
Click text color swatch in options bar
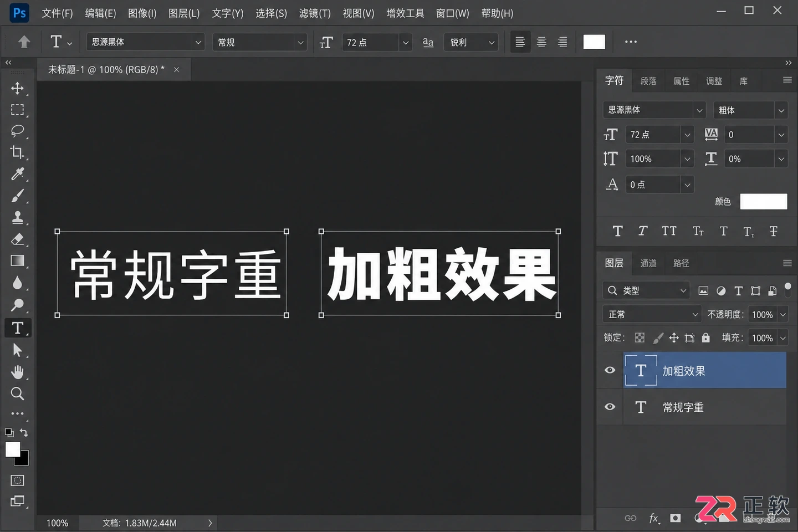[594, 42]
